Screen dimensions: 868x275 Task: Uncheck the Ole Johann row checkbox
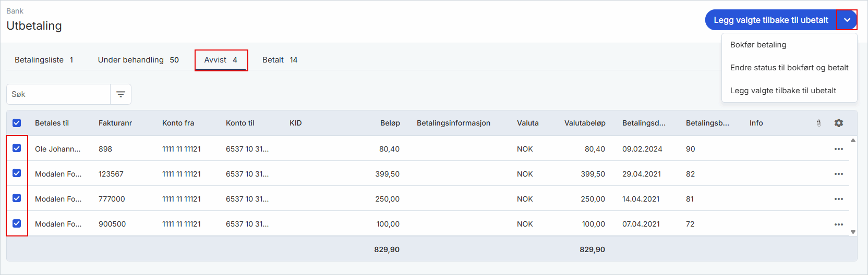tap(17, 148)
